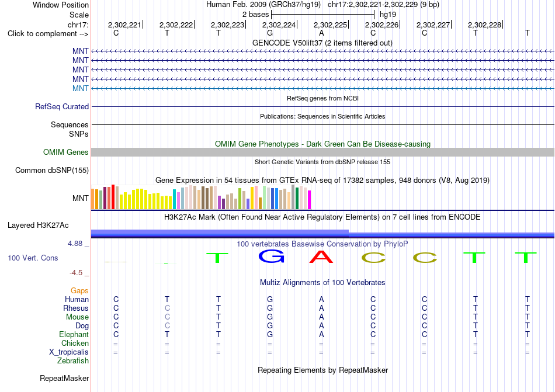Click chr17:2,302,221-2,302,229 (9 bp) position text
The width and height of the screenshot is (555, 392).
tap(383, 5)
